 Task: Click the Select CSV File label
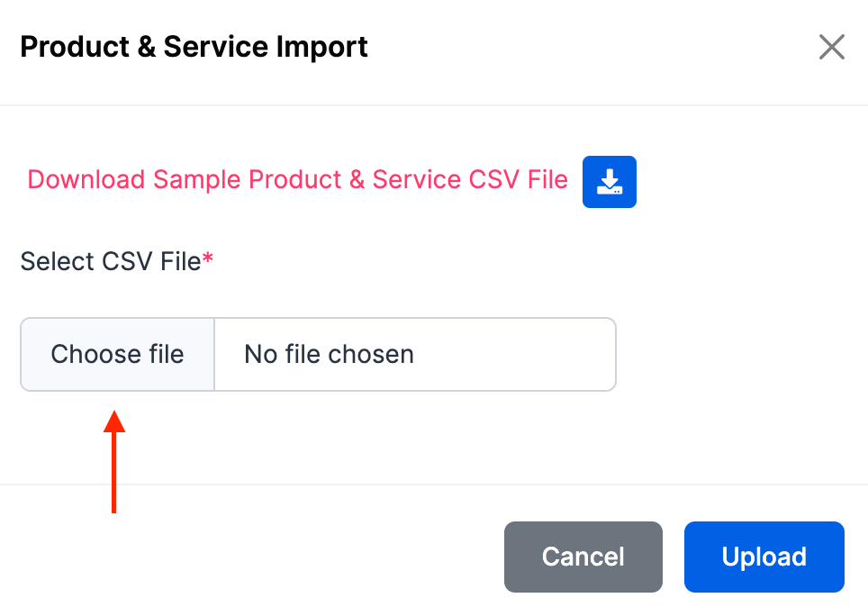tap(111, 262)
